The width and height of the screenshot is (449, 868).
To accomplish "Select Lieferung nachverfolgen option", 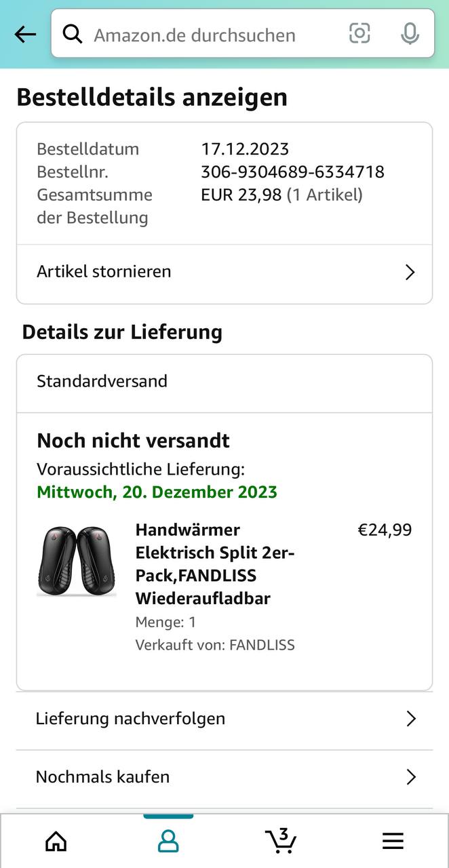I will click(130, 718).
